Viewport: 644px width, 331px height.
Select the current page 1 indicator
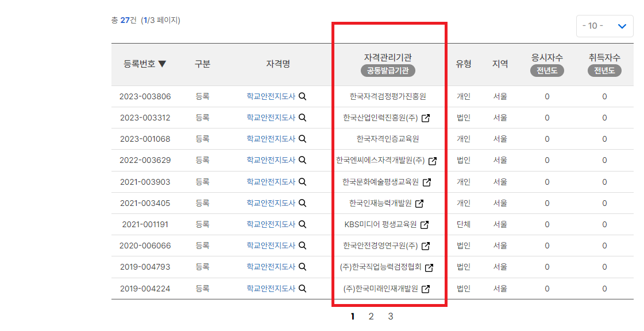point(352,316)
